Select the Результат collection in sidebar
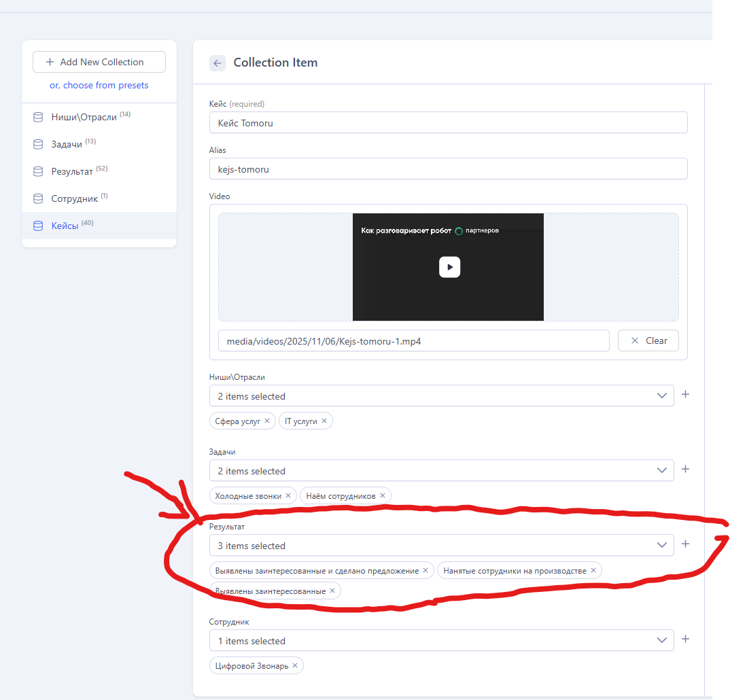Image resolution: width=730 pixels, height=700 pixels. 99,171
